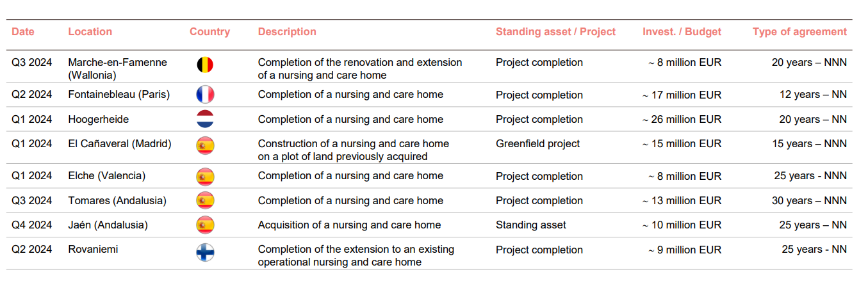The width and height of the screenshot is (868, 295).
Task: Click Spain flag in El Cañaveral row
Action: coord(205,146)
